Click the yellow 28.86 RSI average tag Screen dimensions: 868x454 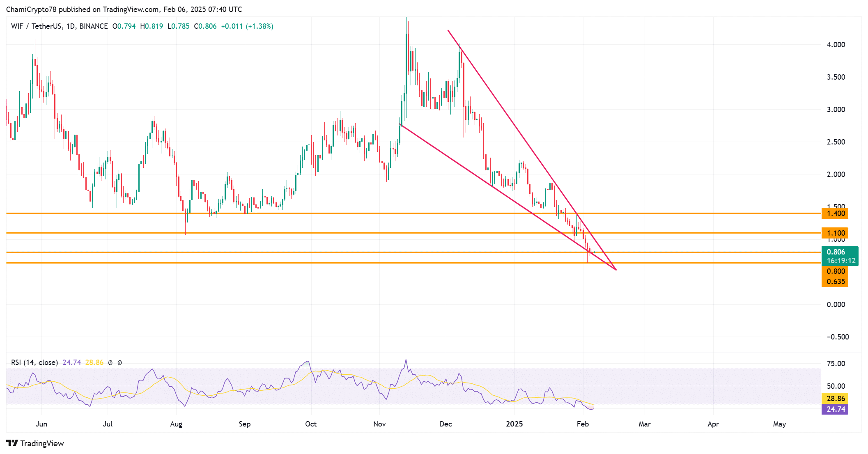pyautogui.click(x=835, y=399)
